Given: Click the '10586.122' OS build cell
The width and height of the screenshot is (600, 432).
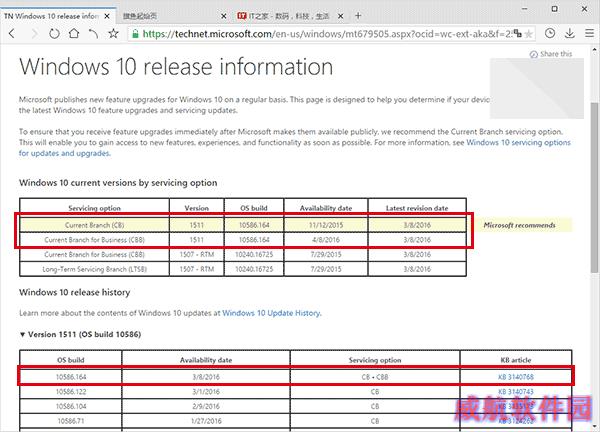Looking at the screenshot, I should click(71, 391).
